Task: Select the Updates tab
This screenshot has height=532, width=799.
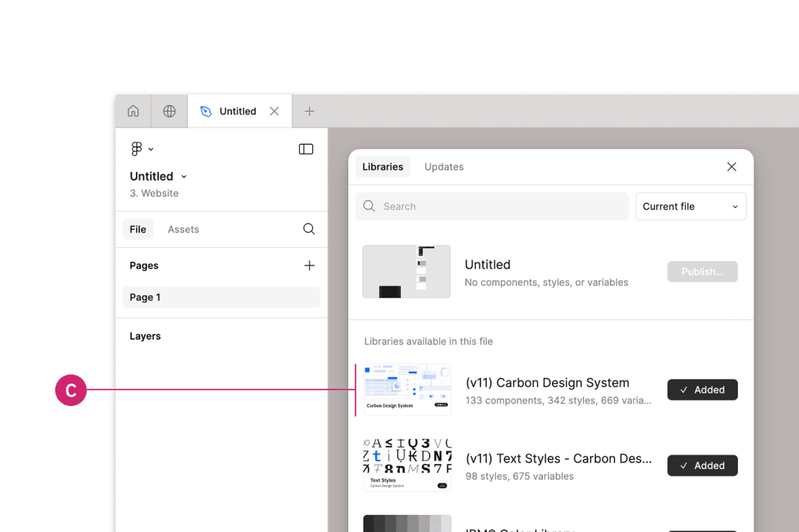Action: pos(445,166)
